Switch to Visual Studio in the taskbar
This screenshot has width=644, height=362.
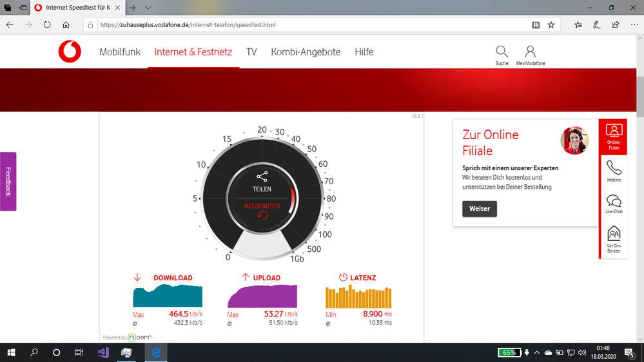click(103, 352)
